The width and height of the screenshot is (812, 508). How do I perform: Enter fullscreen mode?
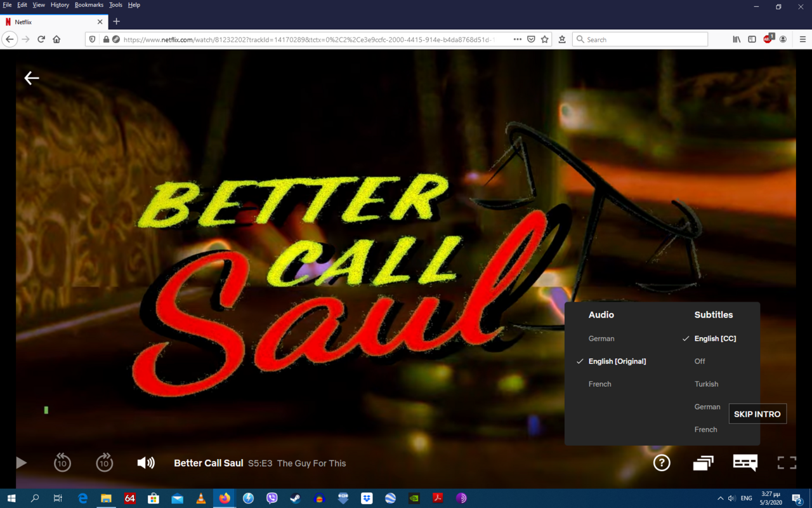(787, 463)
